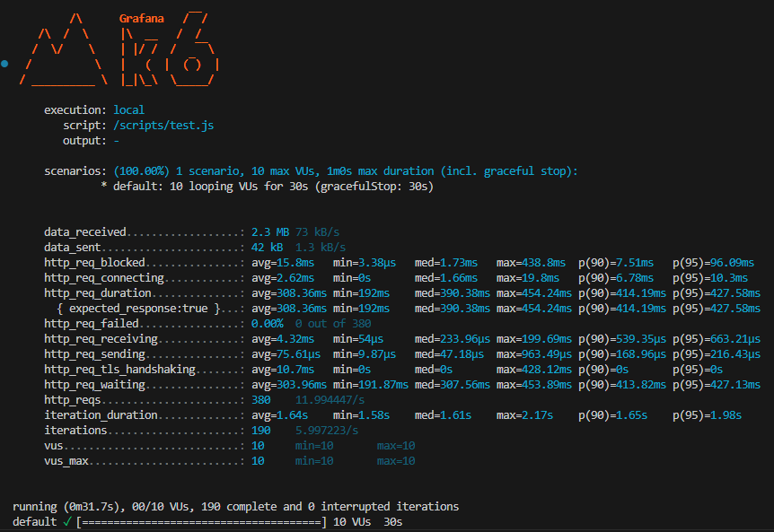Click http_req_connecting p(95)=10.3ms value
This screenshot has height=532, width=774.
710,277
